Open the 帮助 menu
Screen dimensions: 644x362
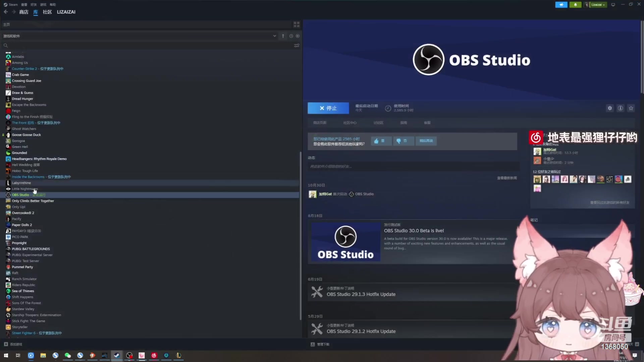[x=53, y=5]
